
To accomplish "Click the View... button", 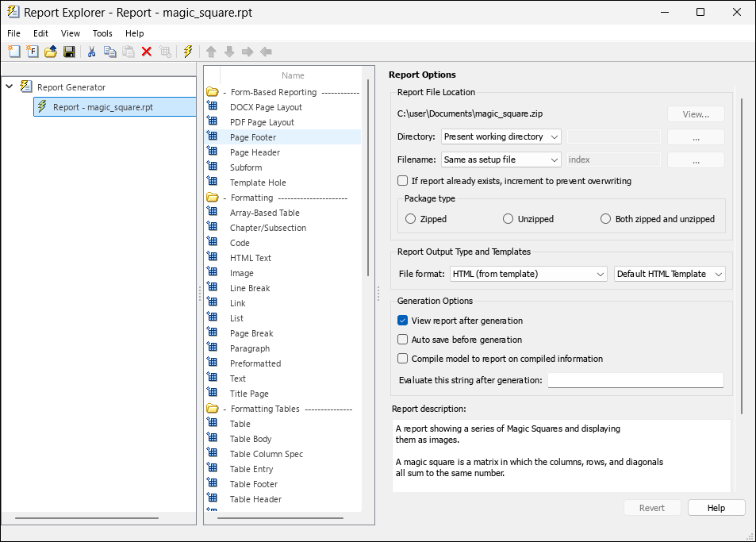I will [695, 113].
